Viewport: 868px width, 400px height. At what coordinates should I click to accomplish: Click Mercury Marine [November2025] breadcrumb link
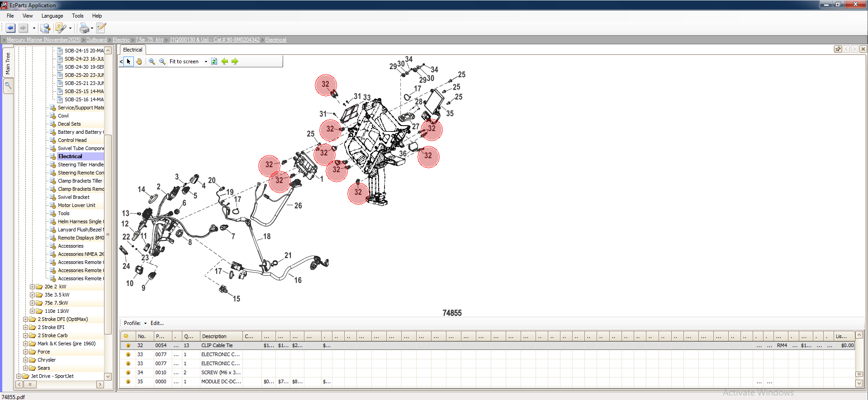tap(43, 40)
